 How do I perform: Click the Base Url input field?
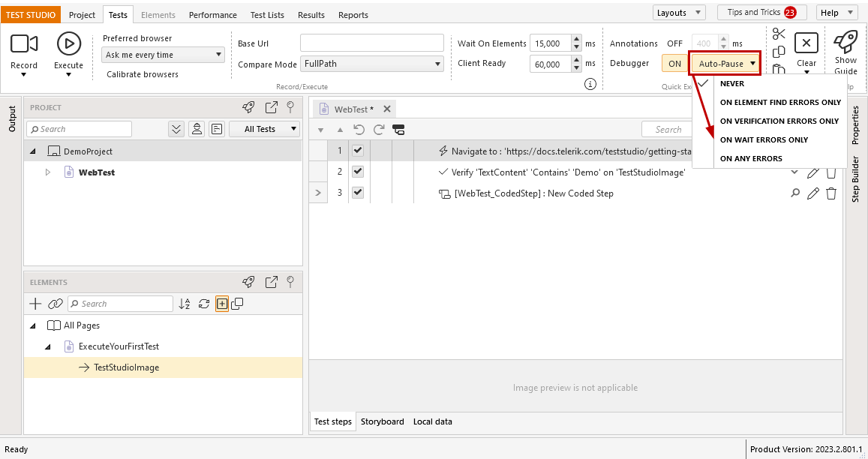click(372, 43)
